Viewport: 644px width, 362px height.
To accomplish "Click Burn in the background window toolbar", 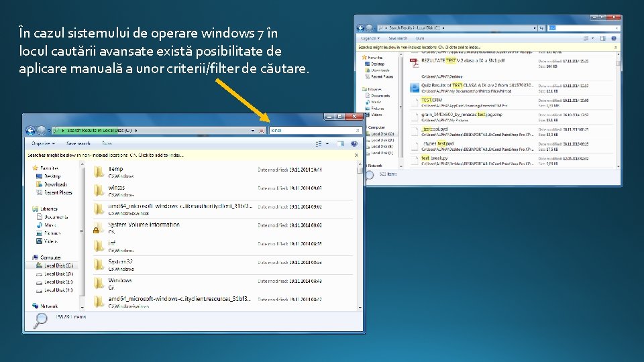I will [420, 38].
